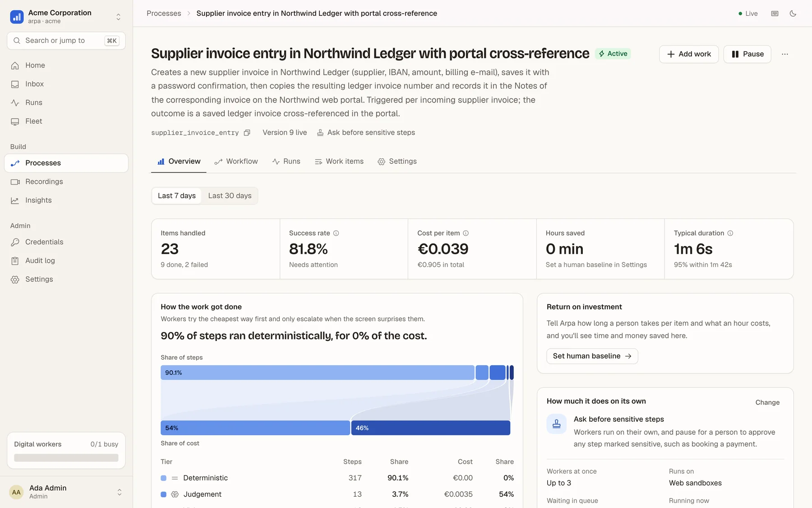Open Settings in the sidebar
This screenshot has width=812, height=508.
pos(66,279)
